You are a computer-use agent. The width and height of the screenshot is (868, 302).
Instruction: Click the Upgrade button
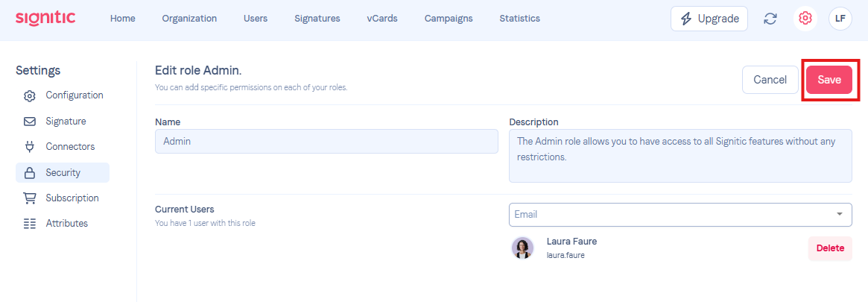coord(709,19)
